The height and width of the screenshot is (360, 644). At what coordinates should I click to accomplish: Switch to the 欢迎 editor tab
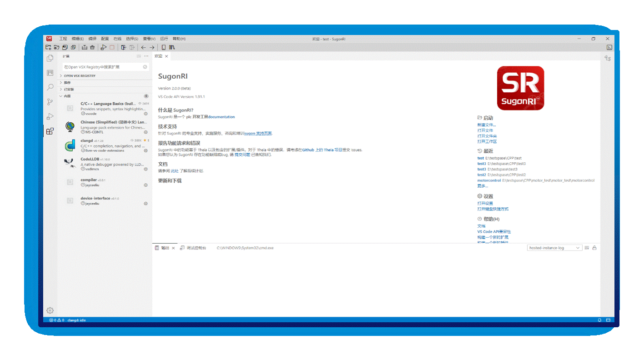coord(158,56)
